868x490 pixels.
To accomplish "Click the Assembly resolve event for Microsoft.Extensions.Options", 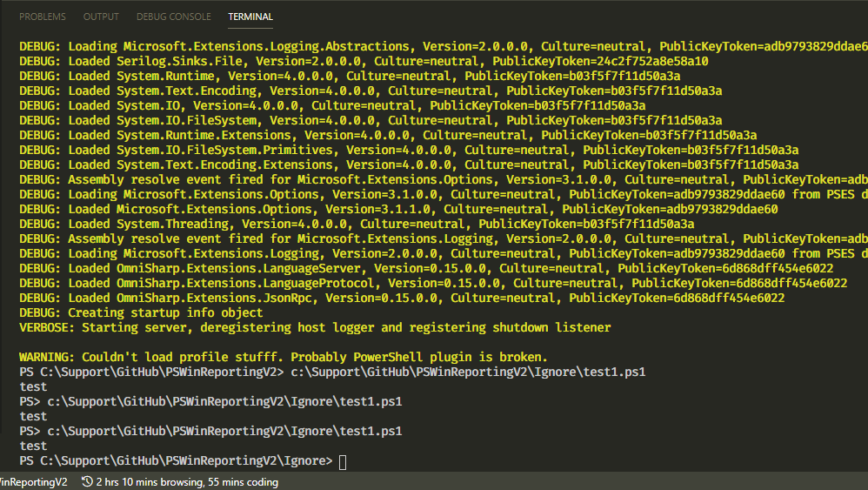I will tap(444, 180).
